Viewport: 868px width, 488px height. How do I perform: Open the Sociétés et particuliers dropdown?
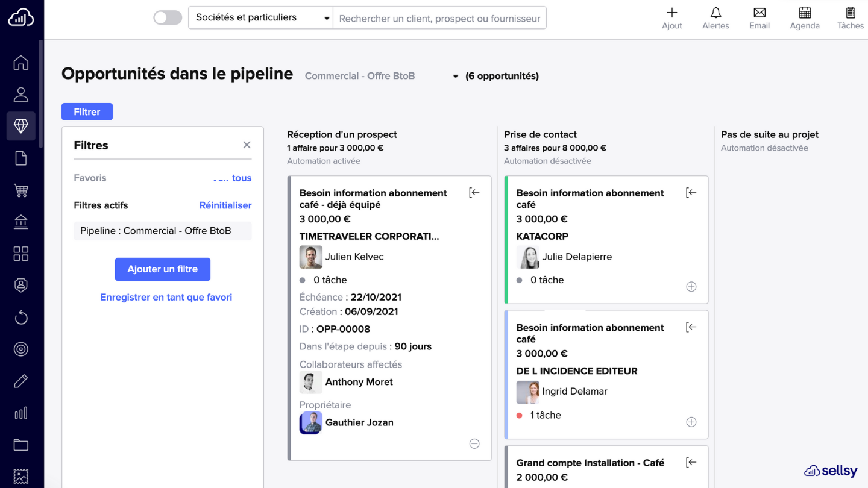261,18
